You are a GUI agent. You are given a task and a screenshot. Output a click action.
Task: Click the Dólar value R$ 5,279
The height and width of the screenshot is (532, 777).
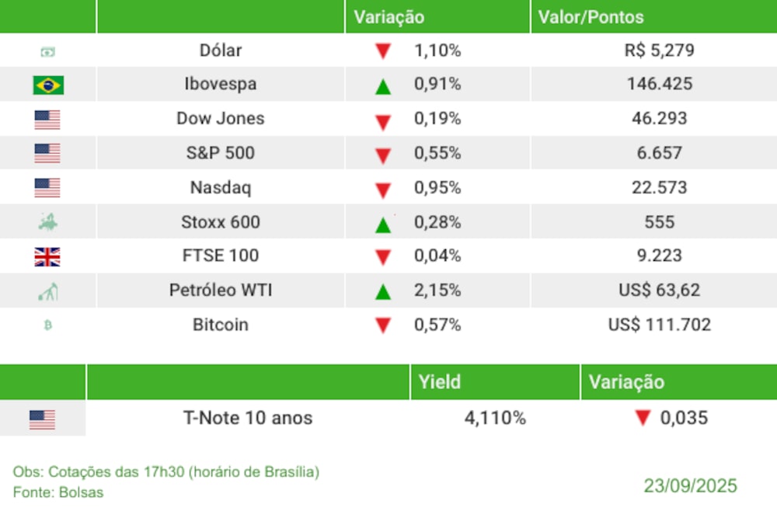[x=659, y=50]
